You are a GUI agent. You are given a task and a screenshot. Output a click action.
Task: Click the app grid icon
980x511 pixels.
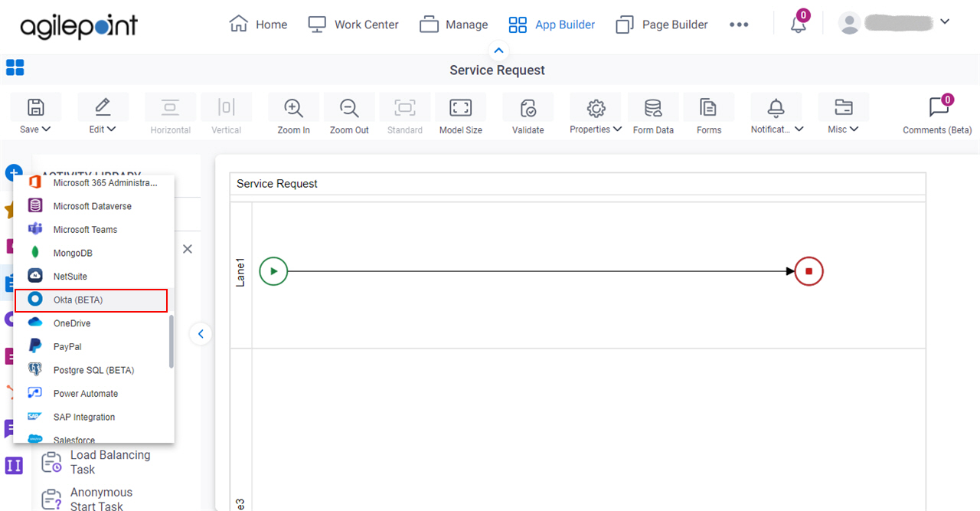tap(15, 67)
